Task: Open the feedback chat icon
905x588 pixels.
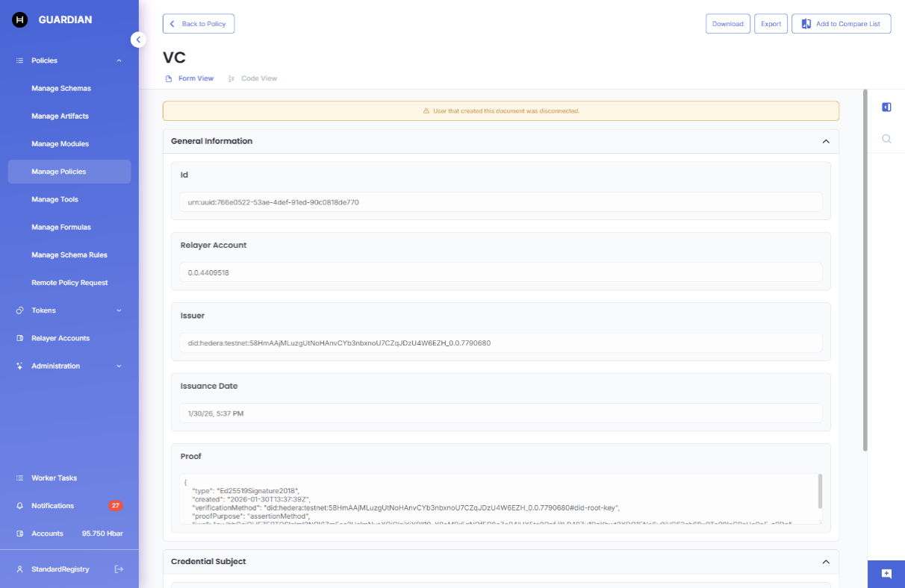Action: click(x=886, y=574)
